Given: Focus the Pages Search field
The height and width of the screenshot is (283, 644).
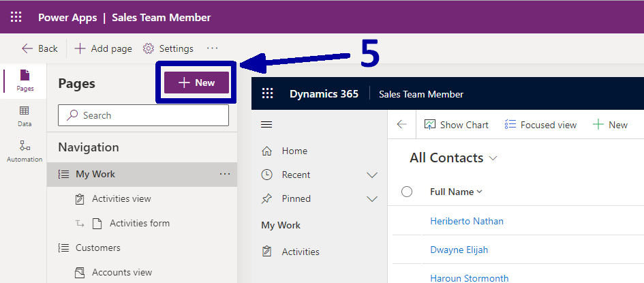Looking at the screenshot, I should [143, 115].
